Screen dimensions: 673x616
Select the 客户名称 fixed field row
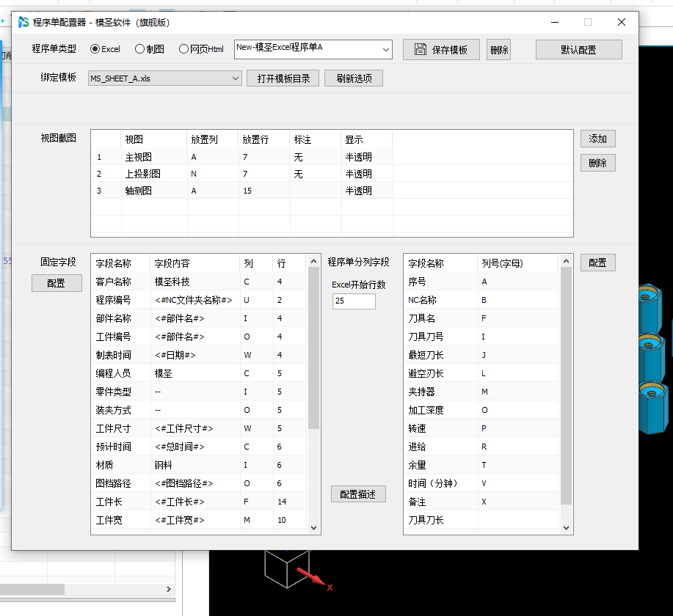point(200,282)
